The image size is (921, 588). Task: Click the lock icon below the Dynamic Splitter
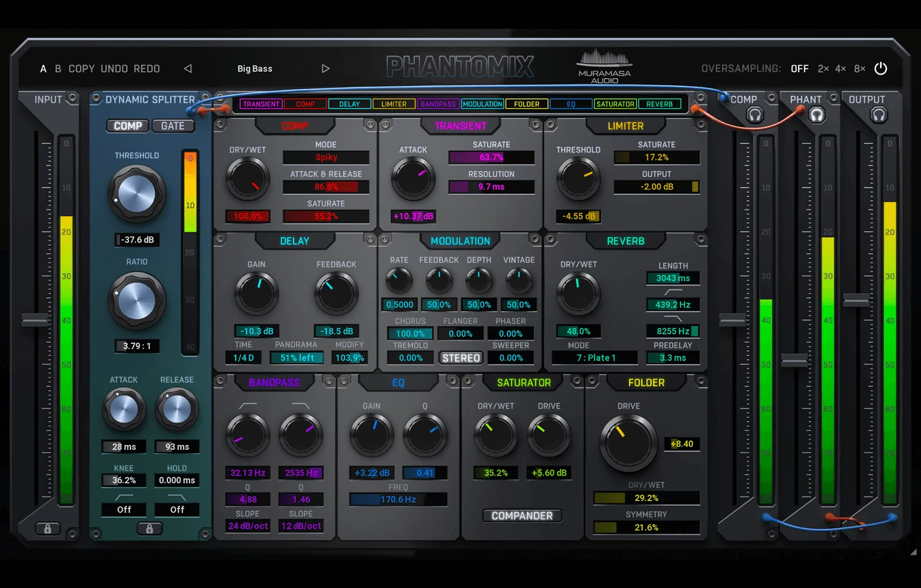(x=151, y=528)
